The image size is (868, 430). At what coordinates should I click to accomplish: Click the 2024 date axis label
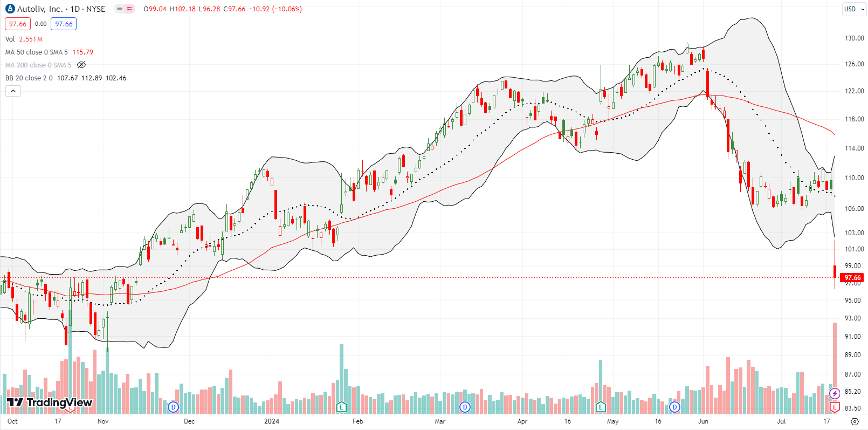click(x=272, y=421)
